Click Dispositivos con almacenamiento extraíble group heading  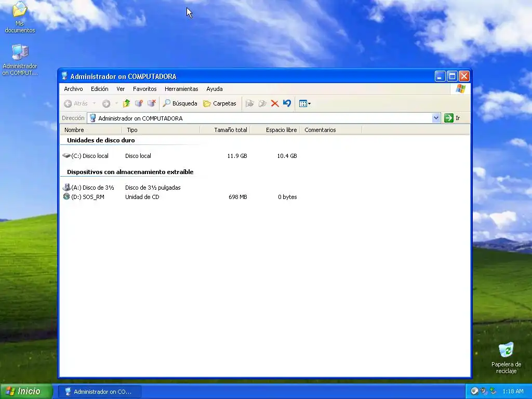130,172
